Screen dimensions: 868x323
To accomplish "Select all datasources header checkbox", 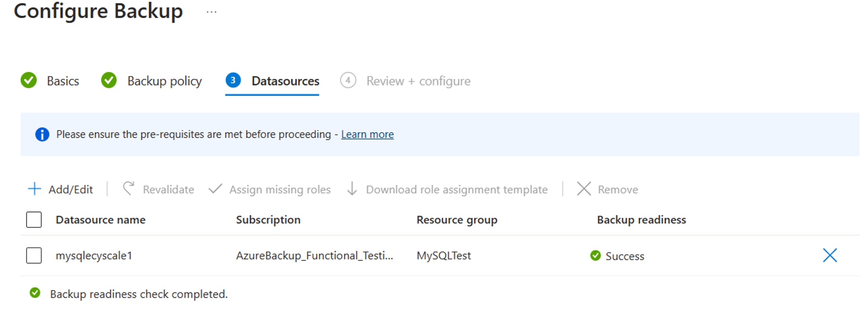I will coord(34,220).
